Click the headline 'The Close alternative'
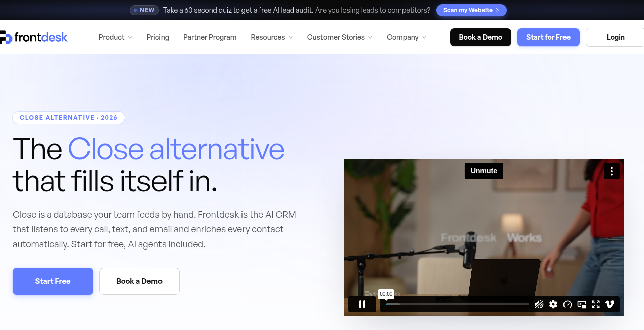 pos(148,149)
